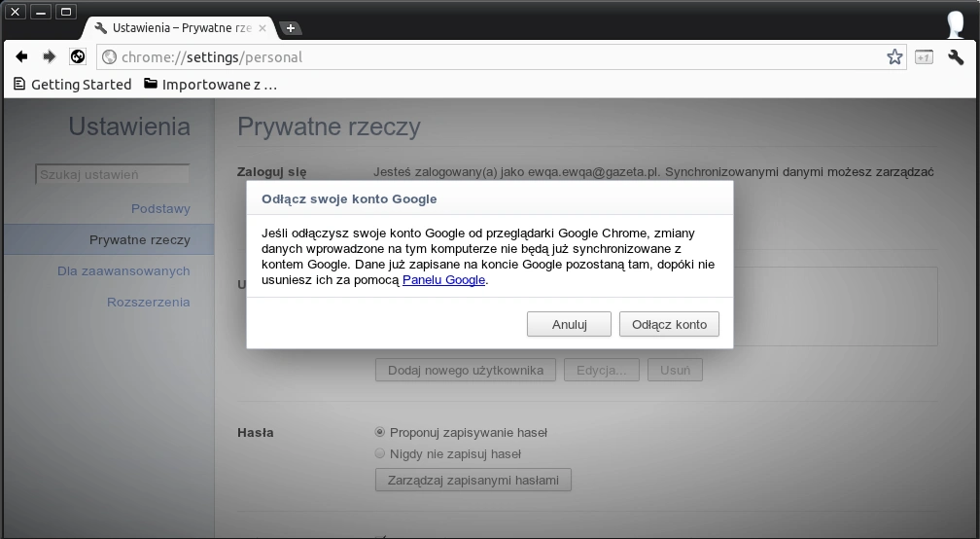Screen dimensions: 980x539
Task: Click the Usuń button
Action: (675, 370)
